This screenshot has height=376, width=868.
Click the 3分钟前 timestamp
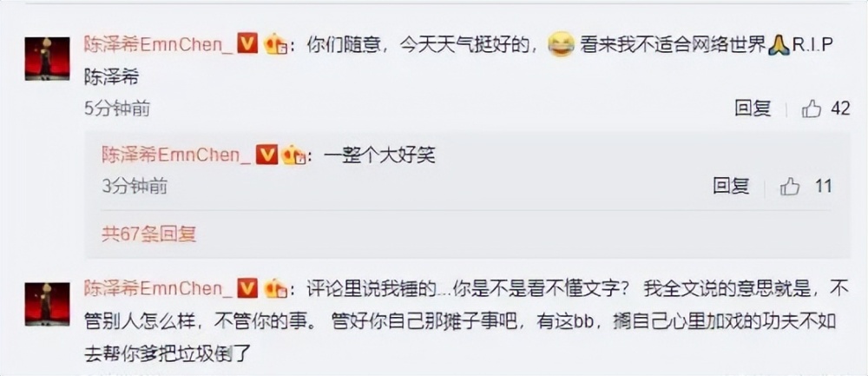click(135, 187)
